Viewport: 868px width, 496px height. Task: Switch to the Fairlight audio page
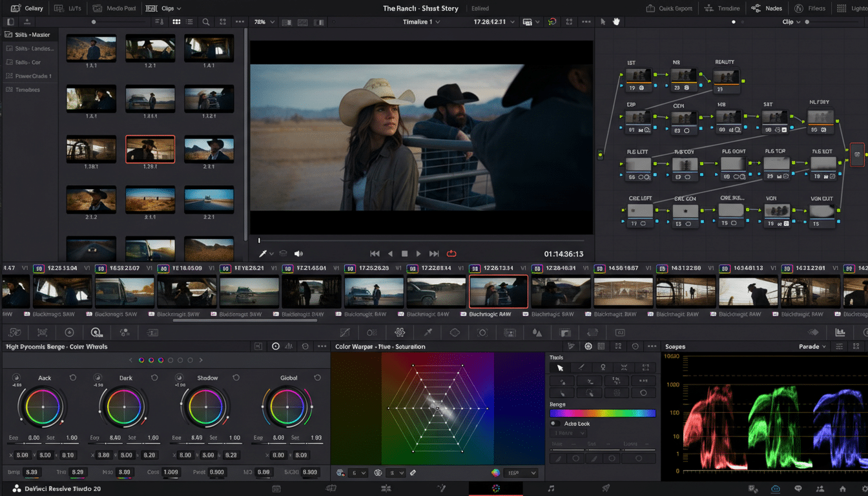550,489
